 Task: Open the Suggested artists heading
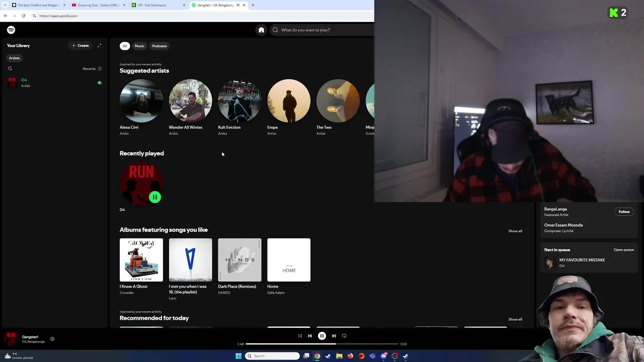(144, 71)
